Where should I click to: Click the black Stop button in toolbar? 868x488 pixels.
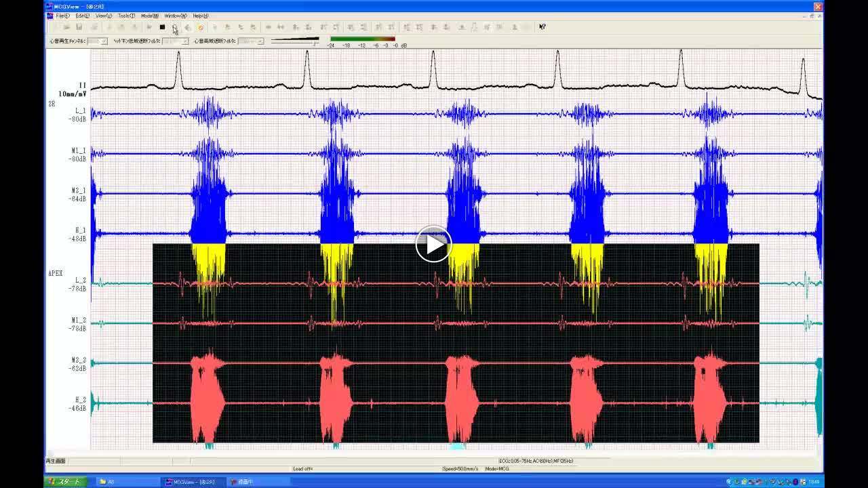[162, 27]
